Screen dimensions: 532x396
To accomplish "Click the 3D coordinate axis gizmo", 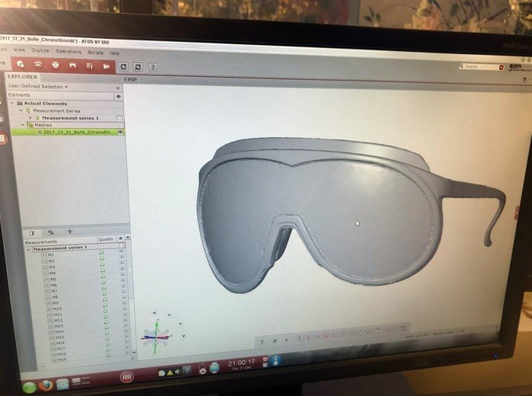I will point(155,334).
